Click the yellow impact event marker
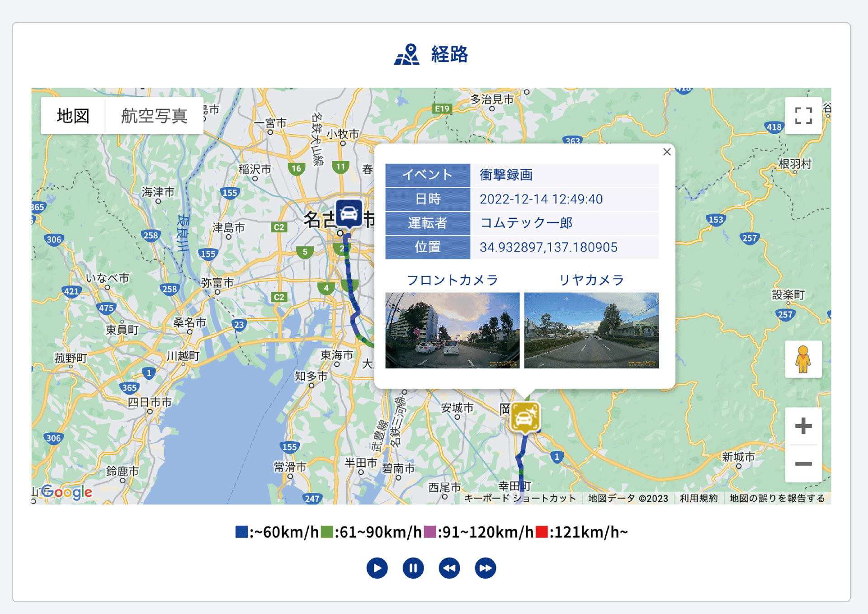The width and height of the screenshot is (868, 614). point(524,417)
